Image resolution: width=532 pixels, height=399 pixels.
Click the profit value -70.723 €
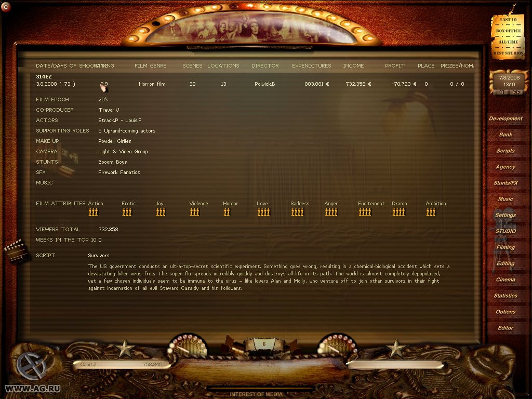404,84
